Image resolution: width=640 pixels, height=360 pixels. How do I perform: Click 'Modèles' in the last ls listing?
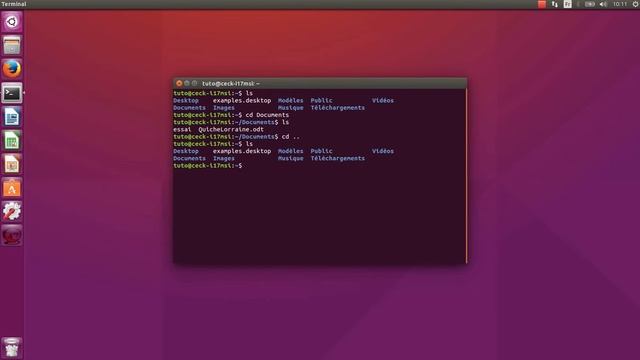(291, 151)
